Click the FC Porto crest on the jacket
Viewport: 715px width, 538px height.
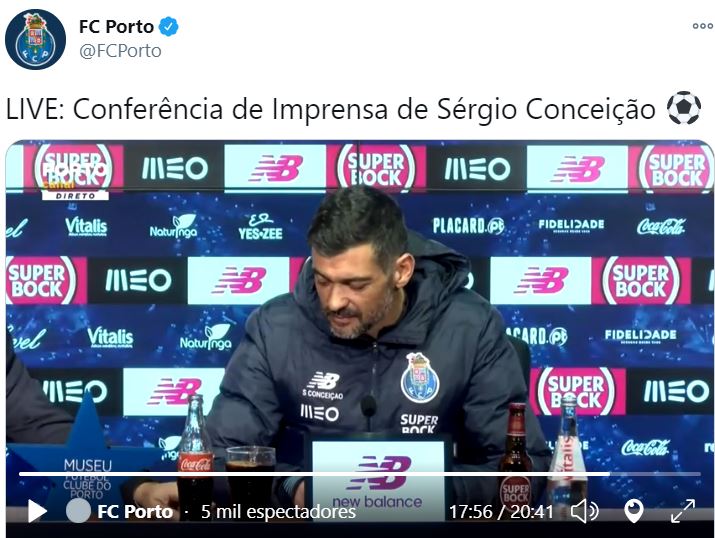[420, 378]
